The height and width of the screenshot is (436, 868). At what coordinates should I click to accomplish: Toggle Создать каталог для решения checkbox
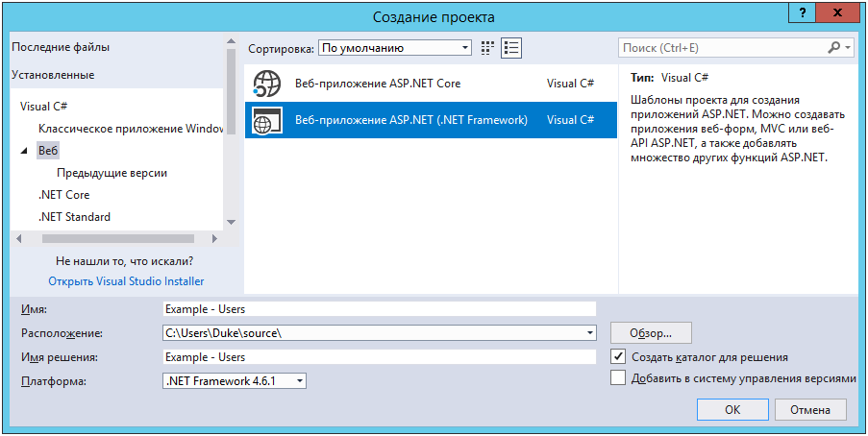click(618, 356)
